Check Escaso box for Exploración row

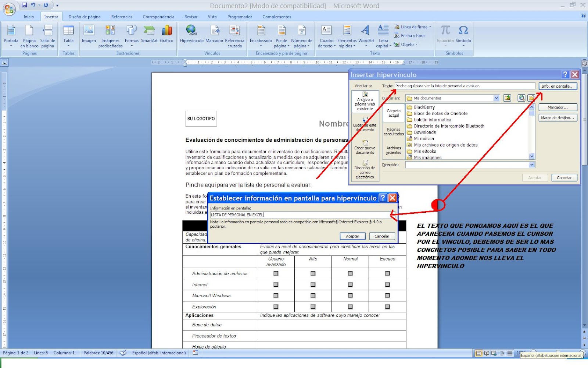(387, 307)
